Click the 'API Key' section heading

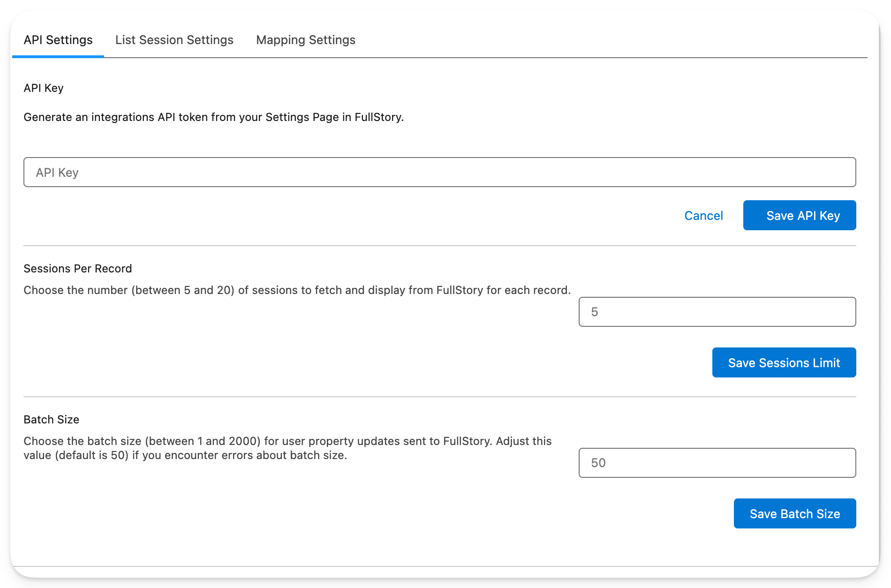(44, 88)
